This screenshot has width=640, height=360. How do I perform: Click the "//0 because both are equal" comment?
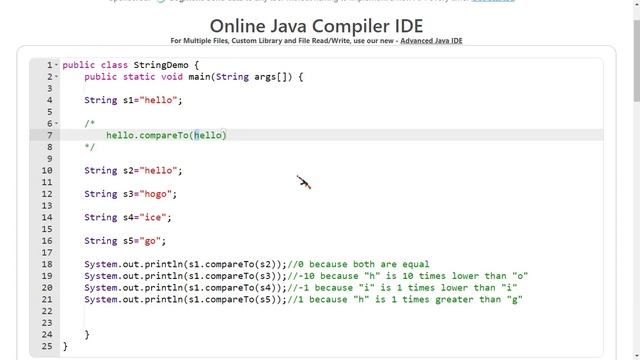point(358,264)
